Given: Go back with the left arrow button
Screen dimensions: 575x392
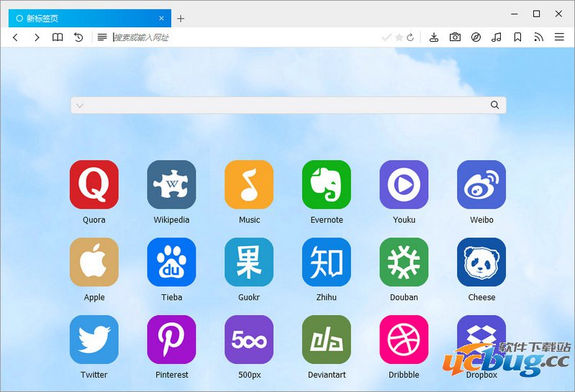Looking at the screenshot, I should click(15, 37).
